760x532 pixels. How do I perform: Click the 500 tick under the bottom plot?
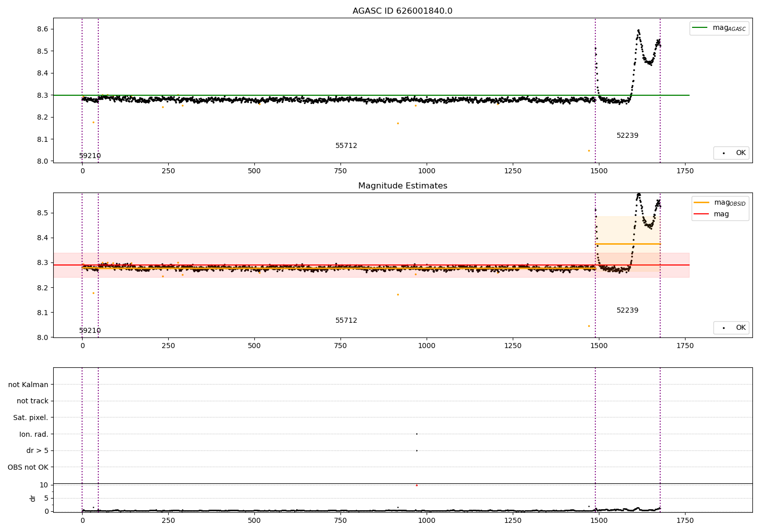(x=254, y=521)
